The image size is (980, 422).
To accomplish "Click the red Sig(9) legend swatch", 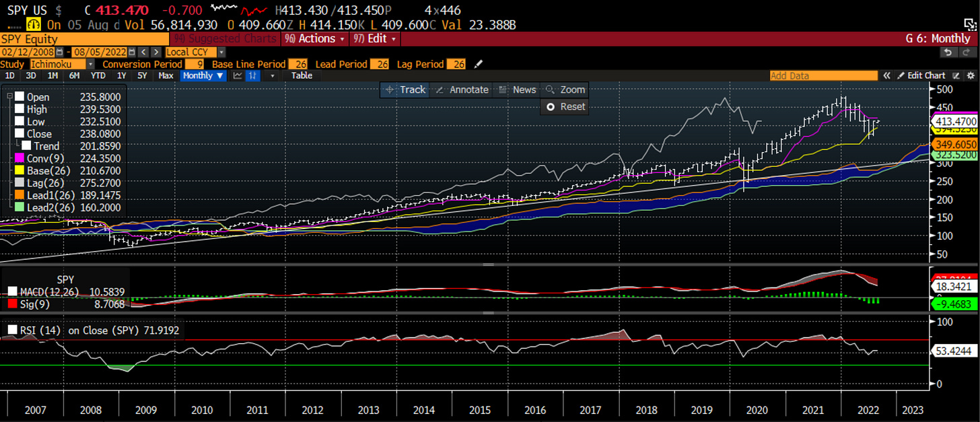I will point(13,304).
